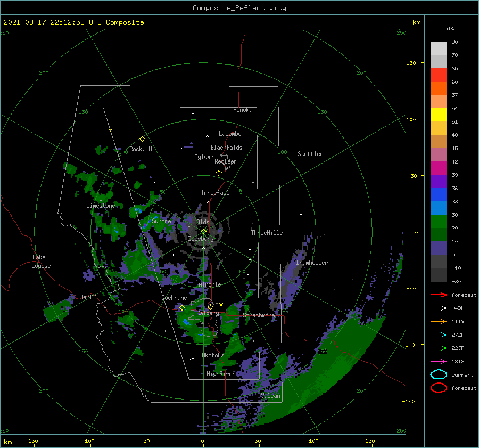Viewport: 479px width, 448px height.
Task: Click the Calgary city label
Action: tap(208, 313)
